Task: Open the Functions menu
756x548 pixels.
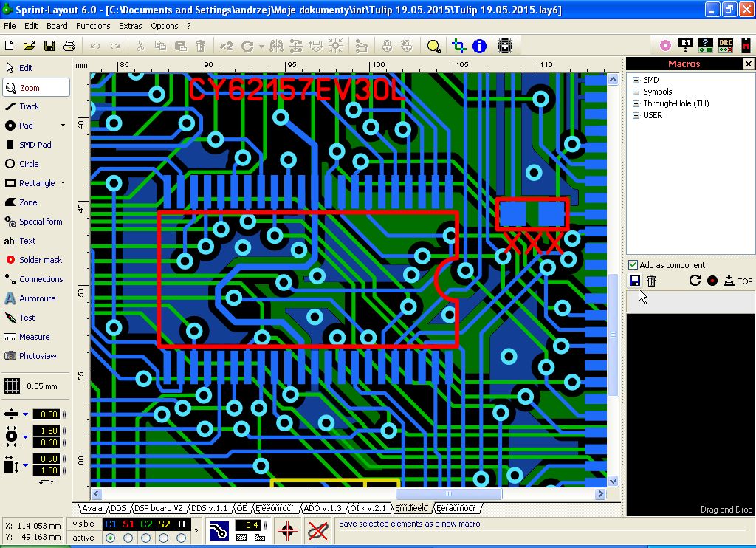Action: point(93,26)
